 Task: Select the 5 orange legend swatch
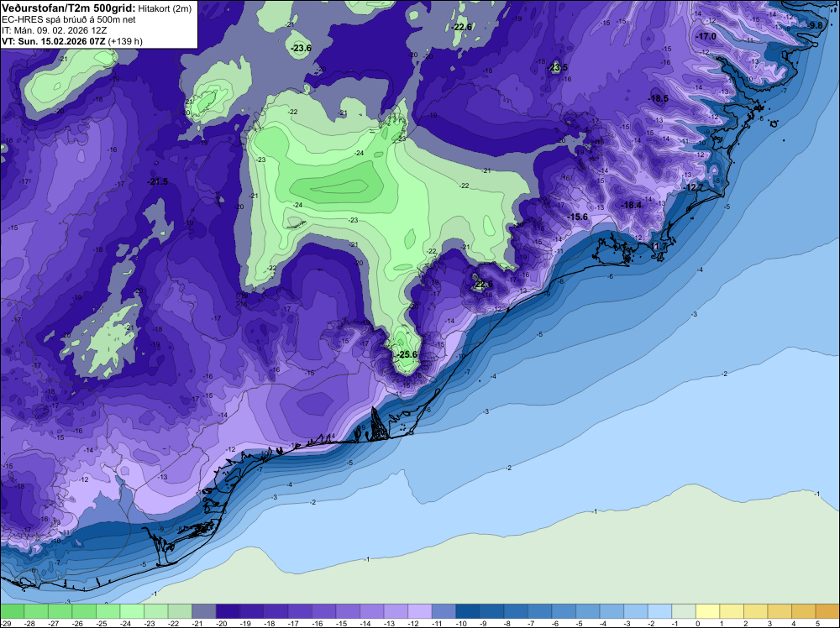click(827, 611)
